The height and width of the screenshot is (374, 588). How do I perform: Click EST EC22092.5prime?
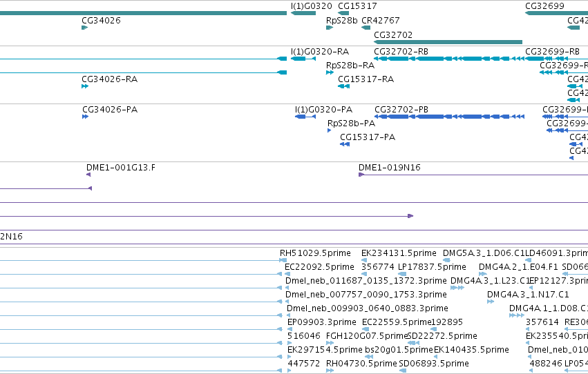[x=319, y=267]
